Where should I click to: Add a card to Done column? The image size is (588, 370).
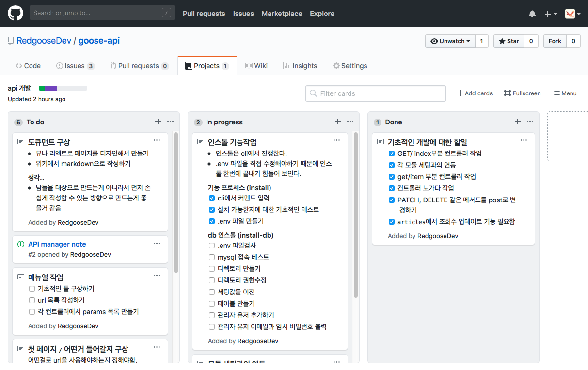518,122
